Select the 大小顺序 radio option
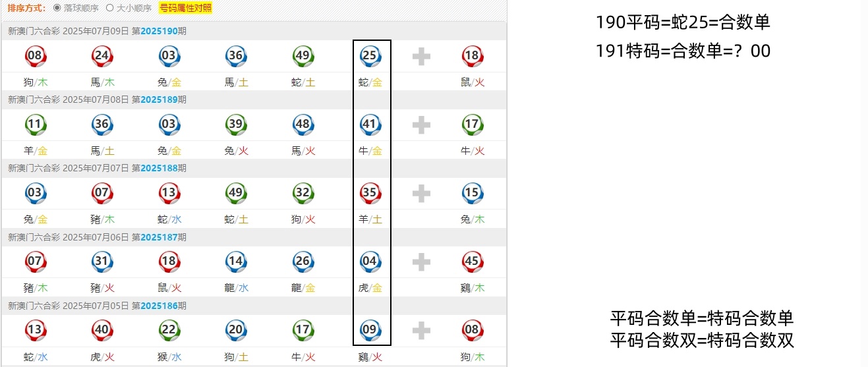Image resolution: width=868 pixels, height=367 pixels. [x=110, y=8]
